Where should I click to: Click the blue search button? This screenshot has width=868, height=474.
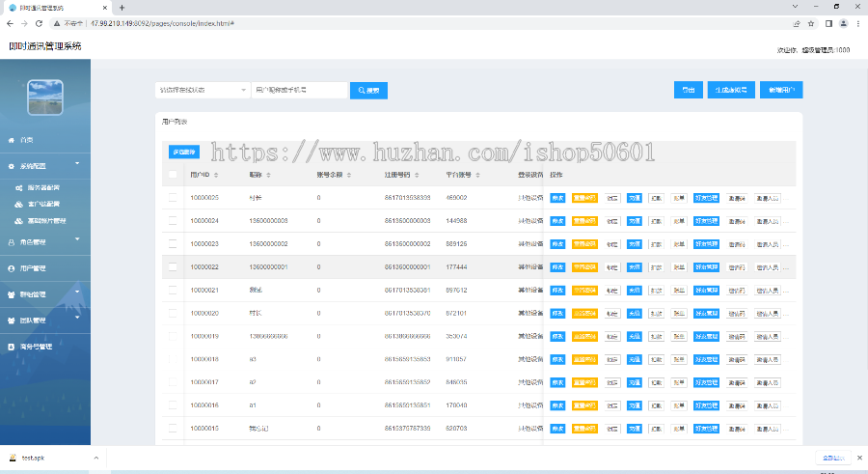click(368, 91)
